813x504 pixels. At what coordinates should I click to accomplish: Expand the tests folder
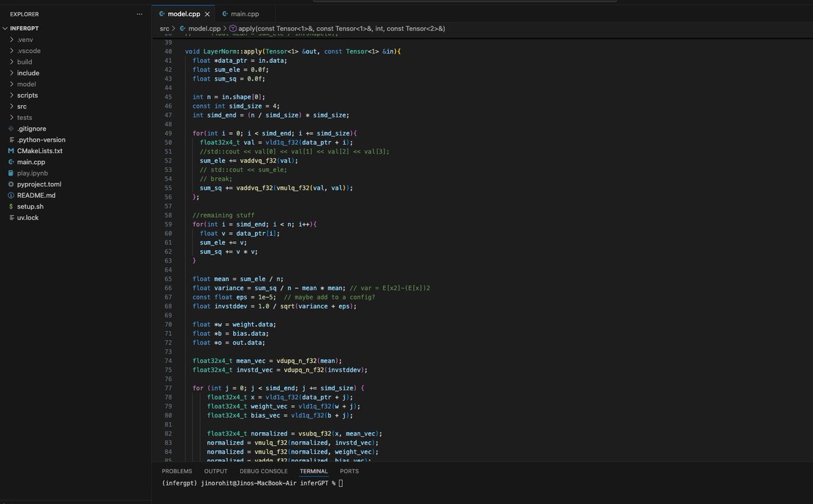[12, 118]
